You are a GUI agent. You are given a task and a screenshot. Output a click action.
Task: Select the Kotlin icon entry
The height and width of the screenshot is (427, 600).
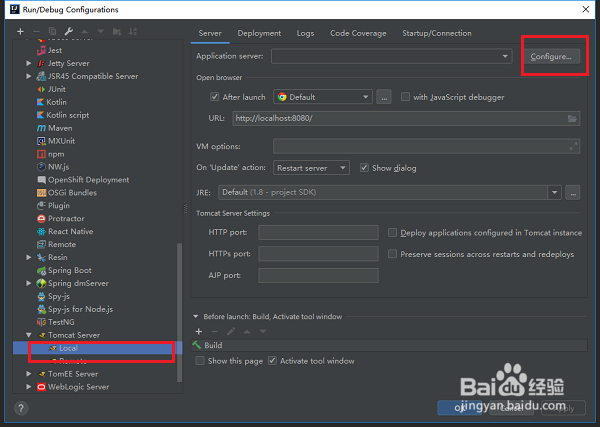(x=40, y=102)
